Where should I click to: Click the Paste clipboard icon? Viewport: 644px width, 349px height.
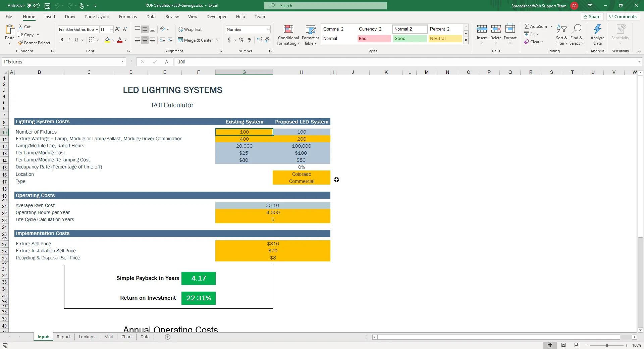coord(10,30)
